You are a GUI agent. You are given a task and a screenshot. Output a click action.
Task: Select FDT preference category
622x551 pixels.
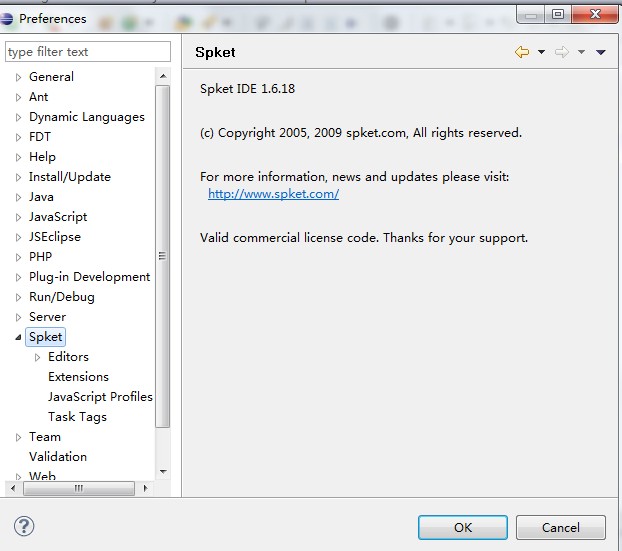click(40, 136)
